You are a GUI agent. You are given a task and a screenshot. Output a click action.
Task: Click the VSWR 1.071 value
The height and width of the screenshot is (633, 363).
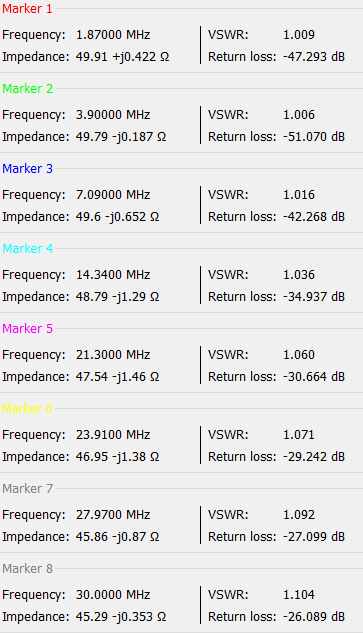click(299, 435)
